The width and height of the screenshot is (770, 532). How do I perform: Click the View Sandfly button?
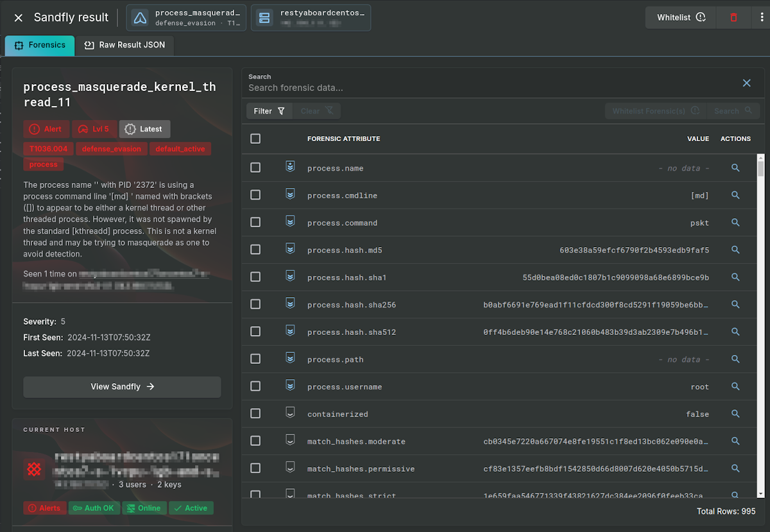122,386
